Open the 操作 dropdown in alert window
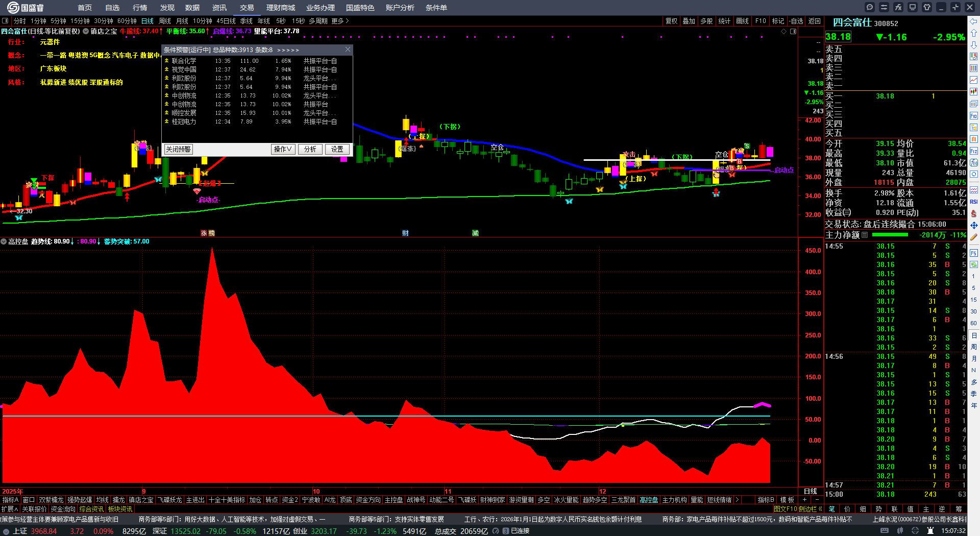980x536 pixels. tap(283, 149)
